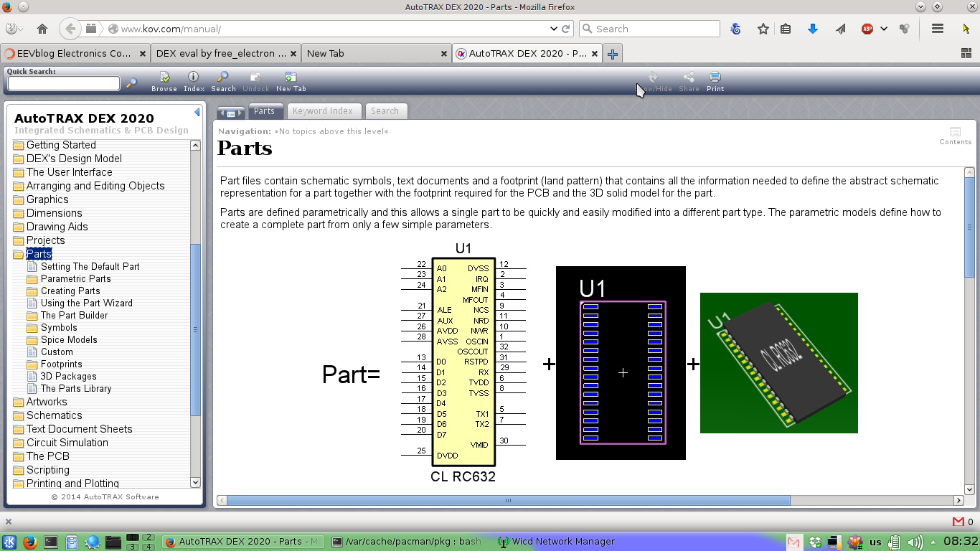Screen dimensions: 980x551
Task: Click the bookmarks list icon in Firefox toolbar
Action: 786,29
